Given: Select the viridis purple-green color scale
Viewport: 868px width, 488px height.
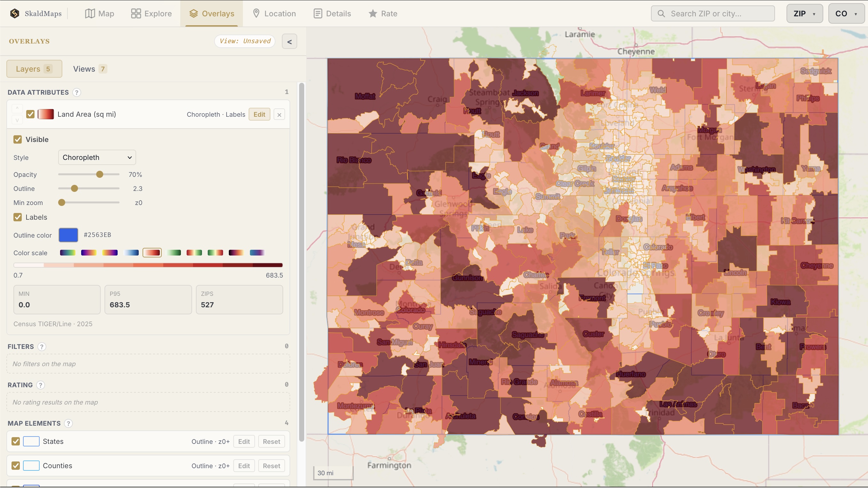Looking at the screenshot, I should [68, 253].
